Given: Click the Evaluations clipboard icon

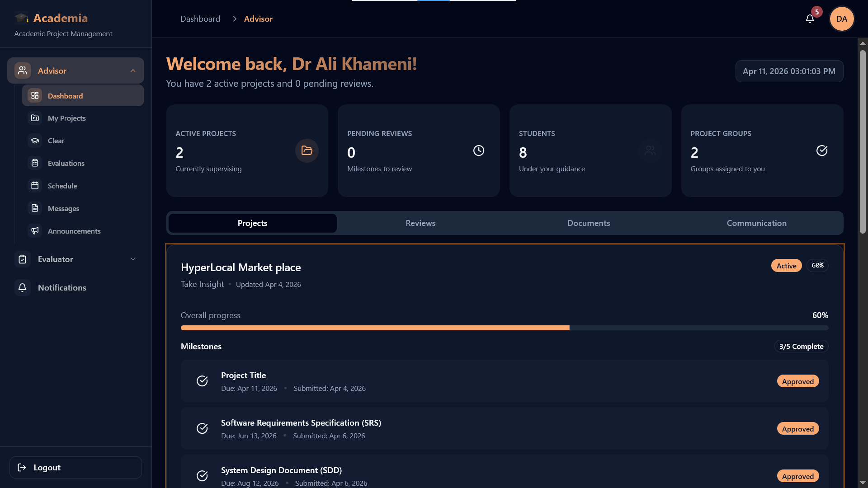Looking at the screenshot, I should [35, 163].
